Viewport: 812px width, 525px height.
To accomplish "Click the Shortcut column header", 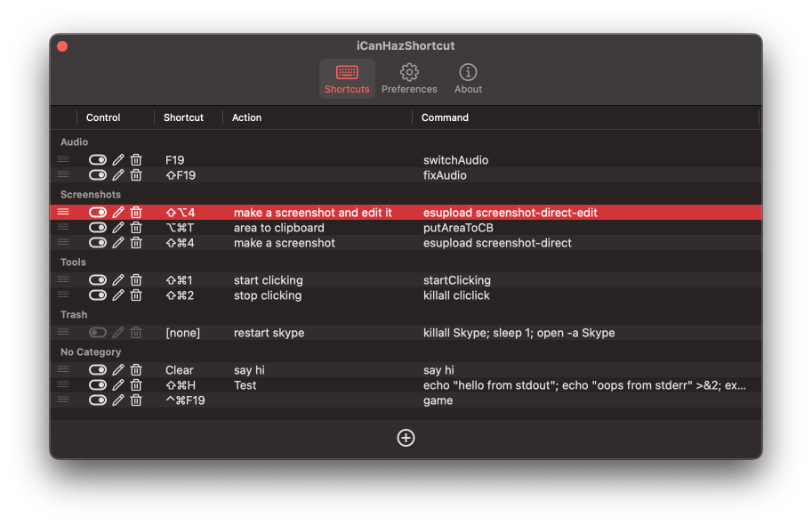I will [183, 117].
